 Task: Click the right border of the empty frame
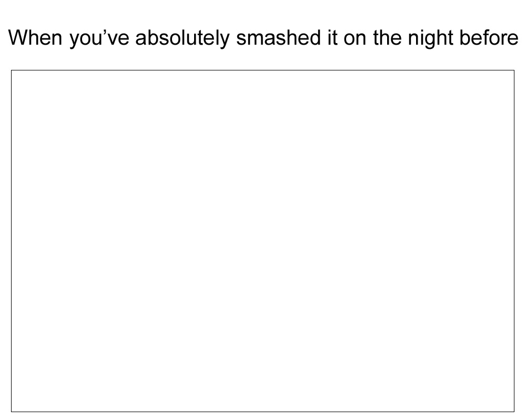[x=514, y=241]
